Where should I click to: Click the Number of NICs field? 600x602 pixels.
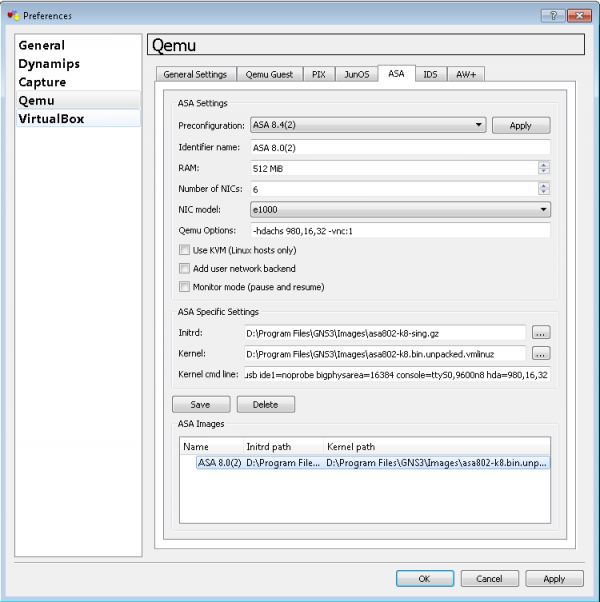pyautogui.click(x=394, y=189)
